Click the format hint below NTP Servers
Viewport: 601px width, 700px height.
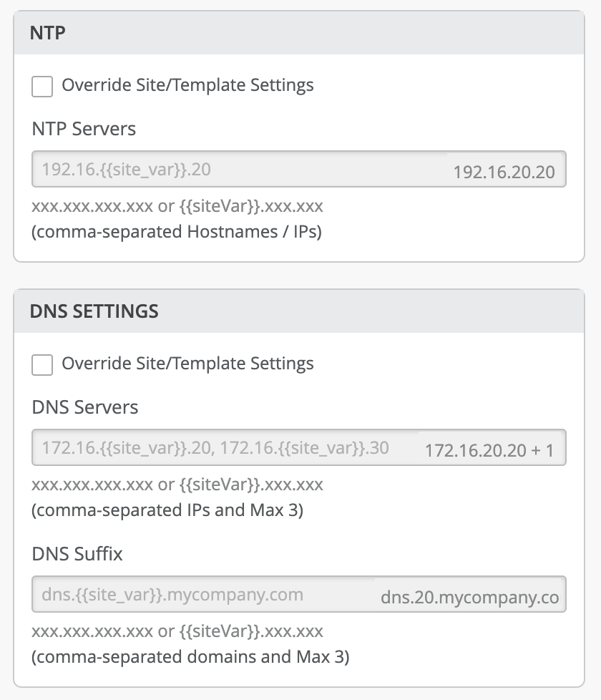pyautogui.click(x=177, y=207)
